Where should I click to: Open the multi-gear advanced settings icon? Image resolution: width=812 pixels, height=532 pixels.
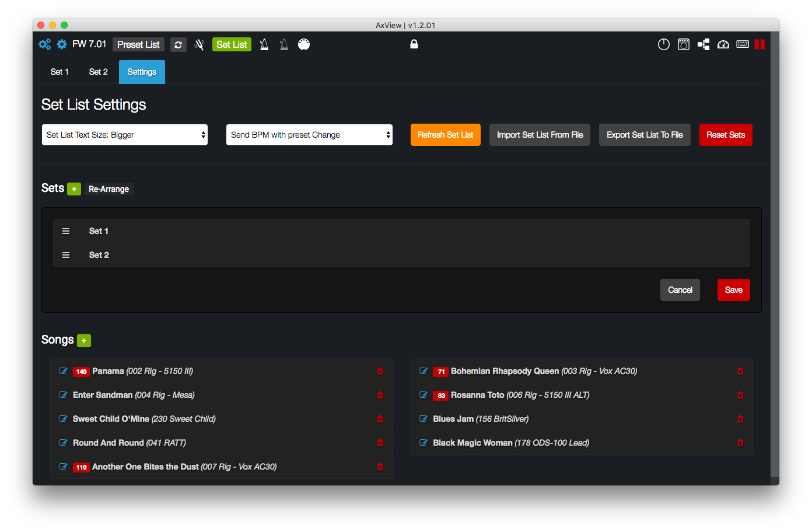pos(44,44)
